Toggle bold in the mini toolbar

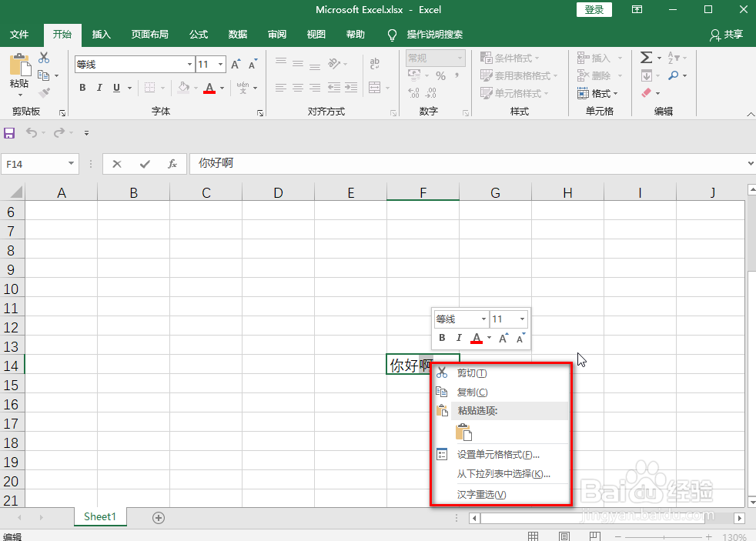pos(442,338)
